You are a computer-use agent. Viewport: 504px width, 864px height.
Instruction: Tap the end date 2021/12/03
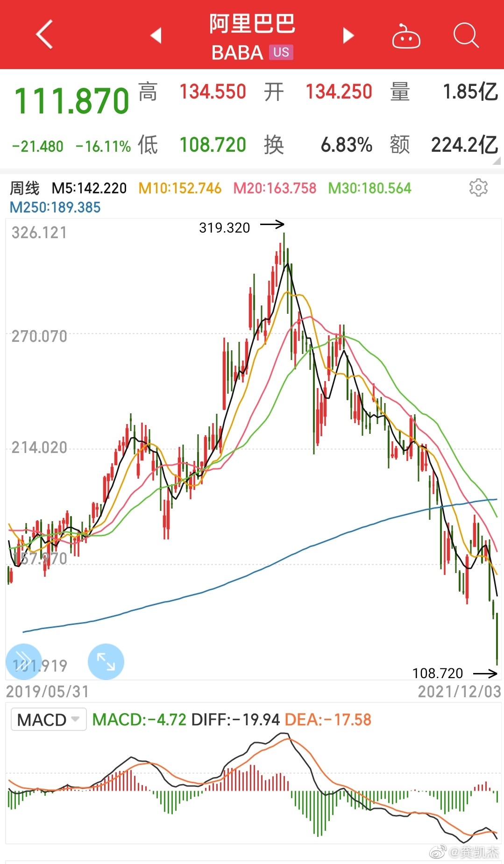click(x=460, y=692)
